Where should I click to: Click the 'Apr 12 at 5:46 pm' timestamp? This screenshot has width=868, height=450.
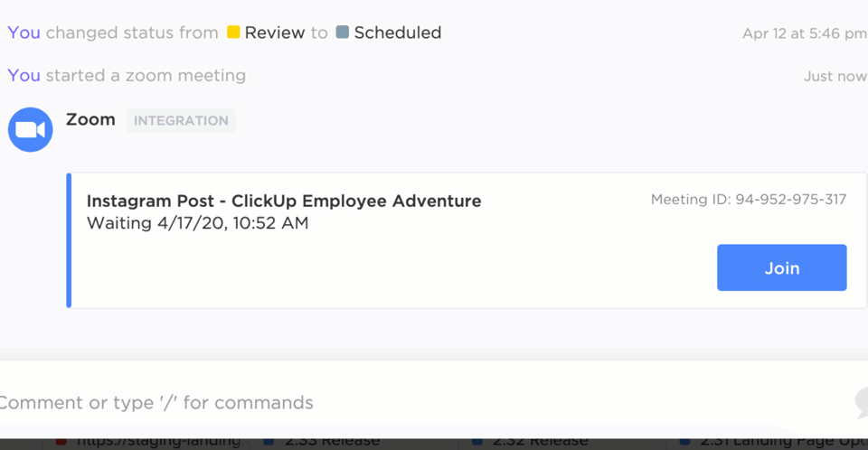804,33
